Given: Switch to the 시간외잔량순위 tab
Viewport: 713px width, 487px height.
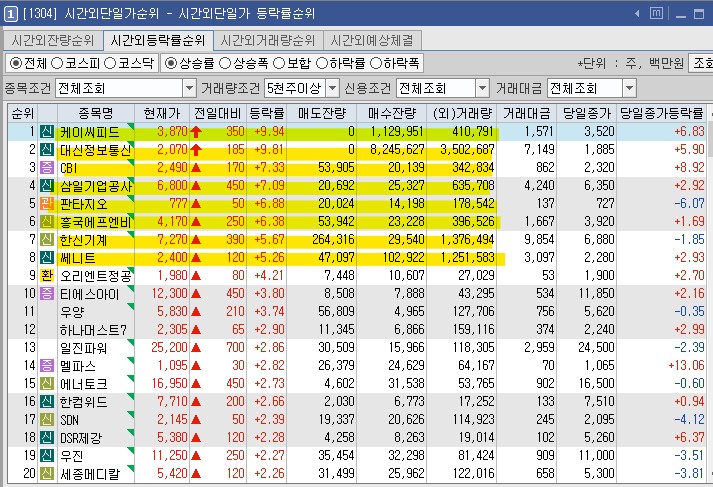Looking at the screenshot, I should click(x=53, y=40).
